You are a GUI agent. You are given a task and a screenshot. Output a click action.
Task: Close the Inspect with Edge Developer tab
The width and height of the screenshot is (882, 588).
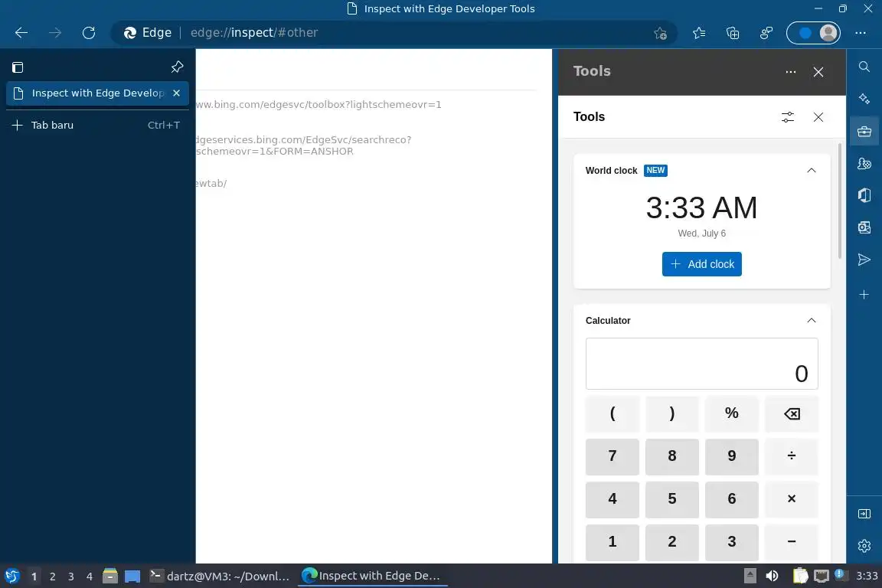click(x=177, y=93)
